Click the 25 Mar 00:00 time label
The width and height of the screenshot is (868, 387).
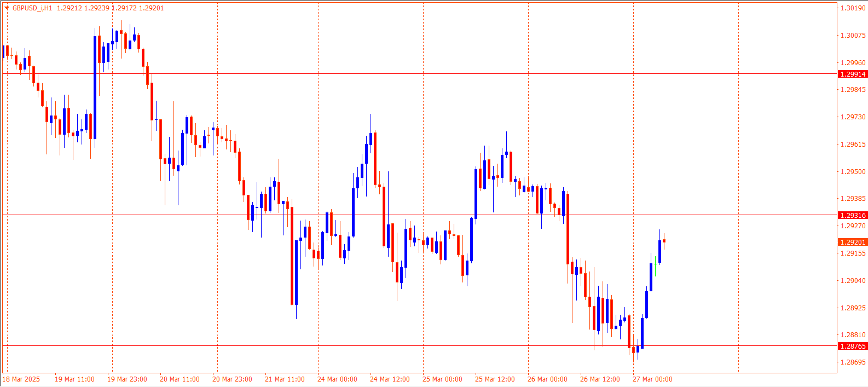point(442,379)
